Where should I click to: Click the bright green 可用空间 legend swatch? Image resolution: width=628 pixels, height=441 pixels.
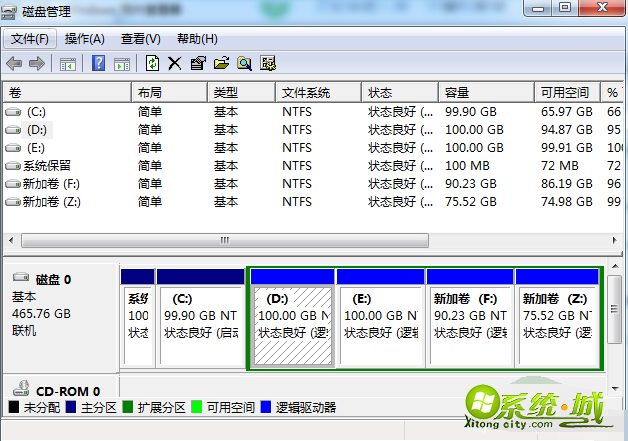coord(197,407)
